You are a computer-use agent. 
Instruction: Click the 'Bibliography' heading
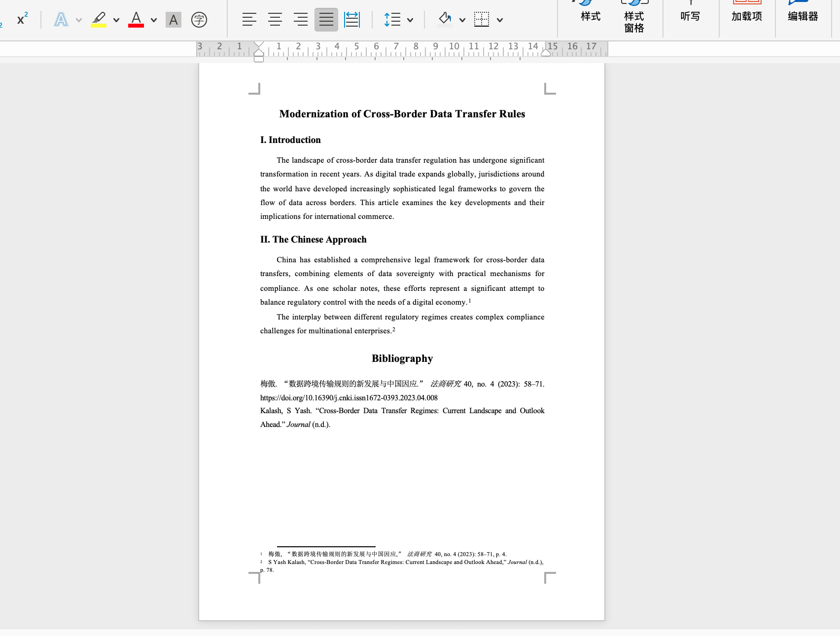[402, 358]
